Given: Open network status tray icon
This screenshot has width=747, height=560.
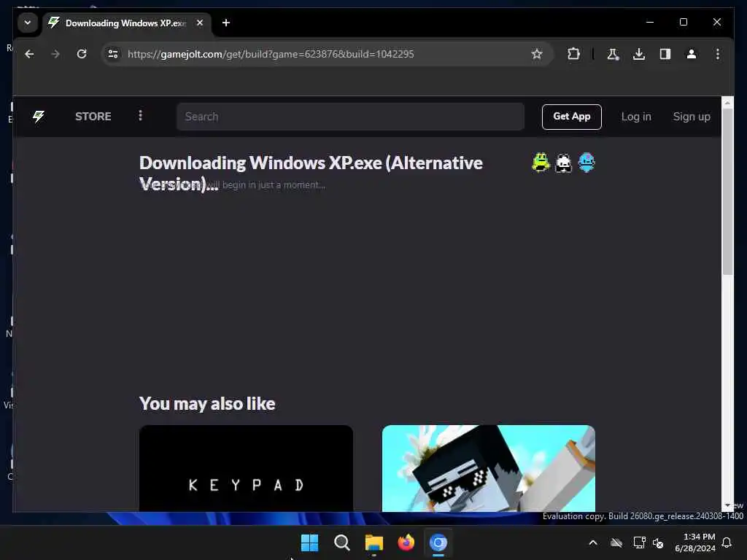Looking at the screenshot, I should (639, 542).
